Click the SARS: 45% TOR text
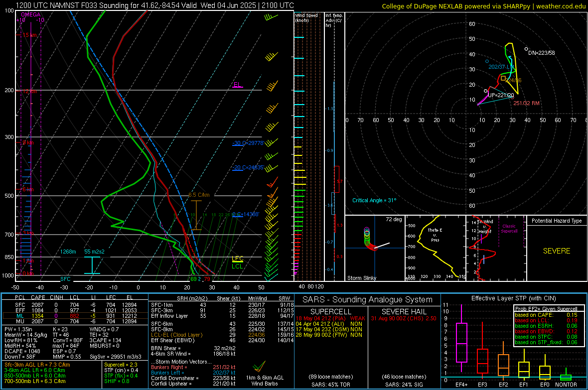 pyautogui.click(x=331, y=385)
